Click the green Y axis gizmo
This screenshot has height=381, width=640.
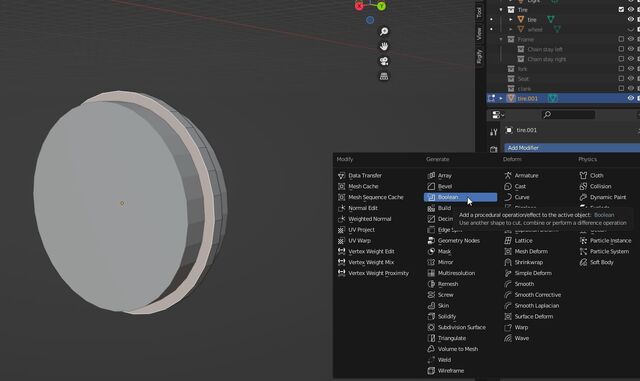[x=381, y=6]
